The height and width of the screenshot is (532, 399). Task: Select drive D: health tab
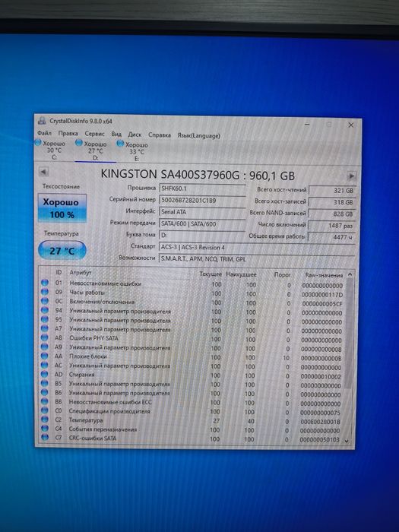(x=95, y=151)
